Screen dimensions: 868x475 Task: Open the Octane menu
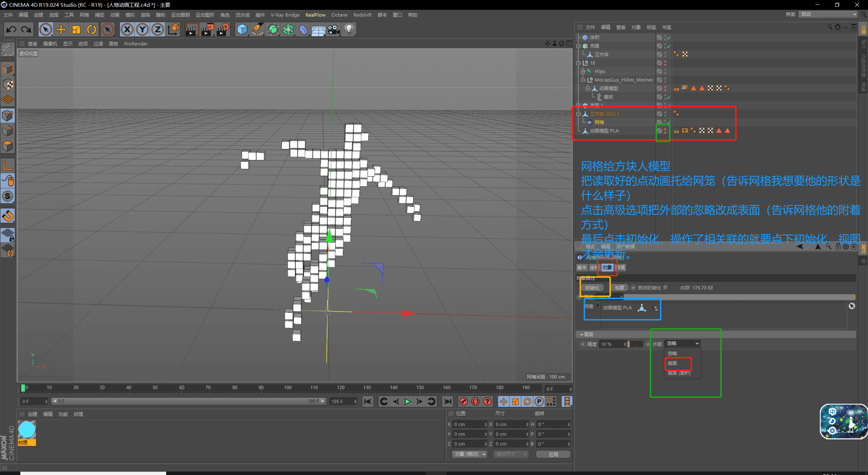click(x=339, y=15)
